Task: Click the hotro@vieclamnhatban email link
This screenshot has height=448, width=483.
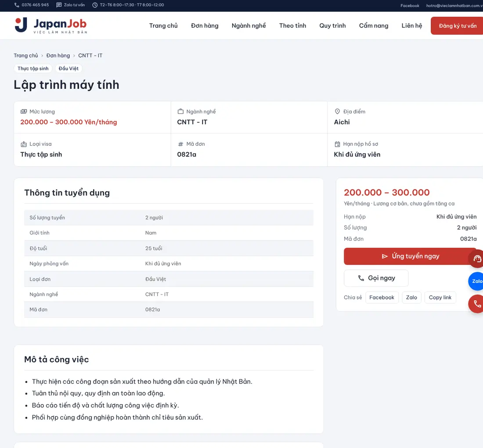Action: click(454, 6)
